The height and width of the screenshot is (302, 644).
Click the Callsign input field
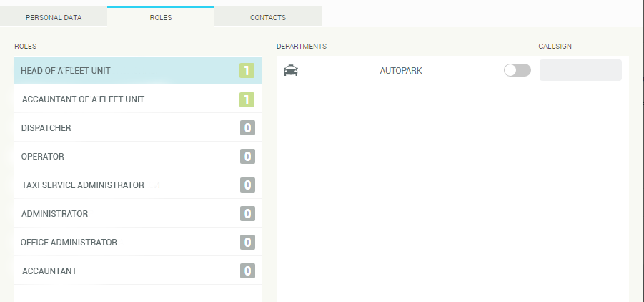coord(580,70)
